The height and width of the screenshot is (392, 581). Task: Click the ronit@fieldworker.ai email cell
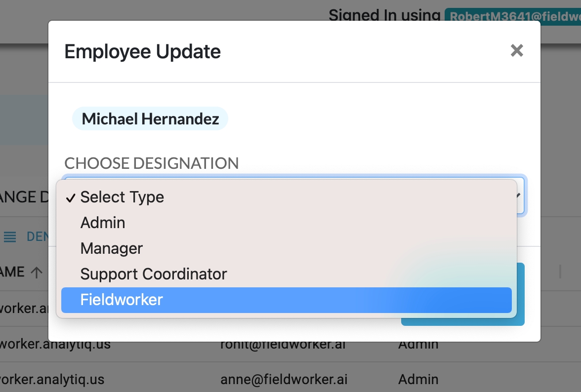[284, 344]
